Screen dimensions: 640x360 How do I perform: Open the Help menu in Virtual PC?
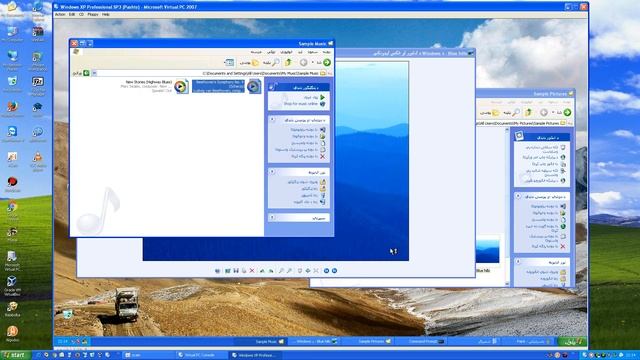tap(106, 14)
